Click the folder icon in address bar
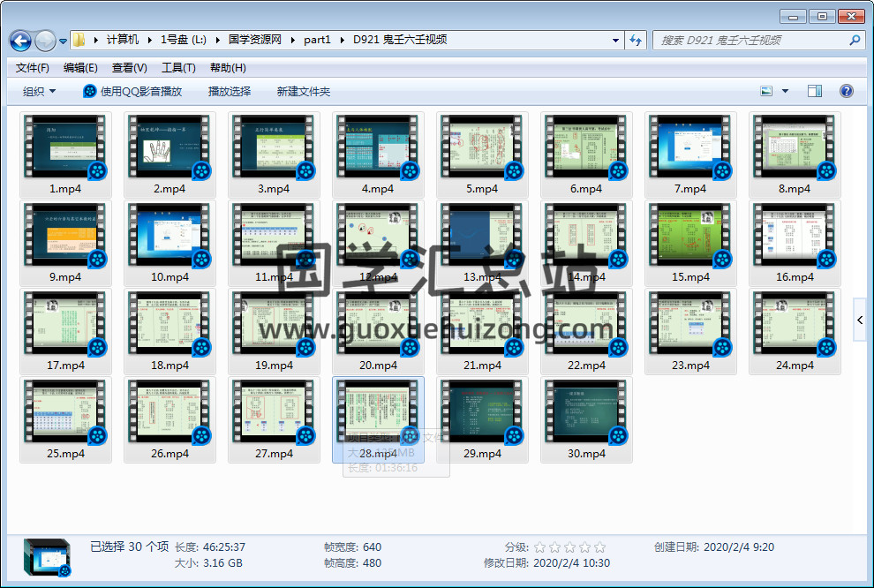This screenshot has width=874, height=588. (79, 40)
